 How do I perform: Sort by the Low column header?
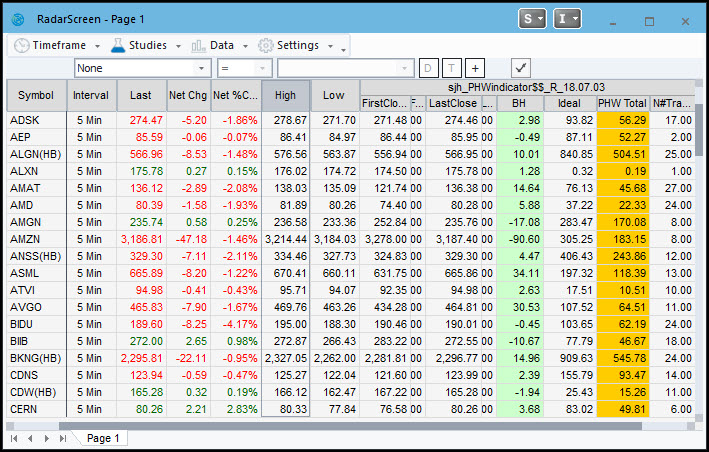[334, 95]
